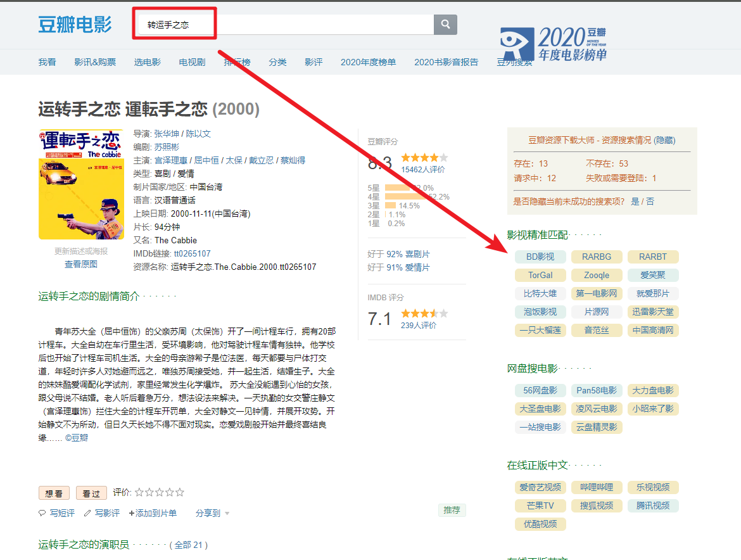Open 爱笑聚 resource tag
This screenshot has width=741, height=560.
click(653, 275)
